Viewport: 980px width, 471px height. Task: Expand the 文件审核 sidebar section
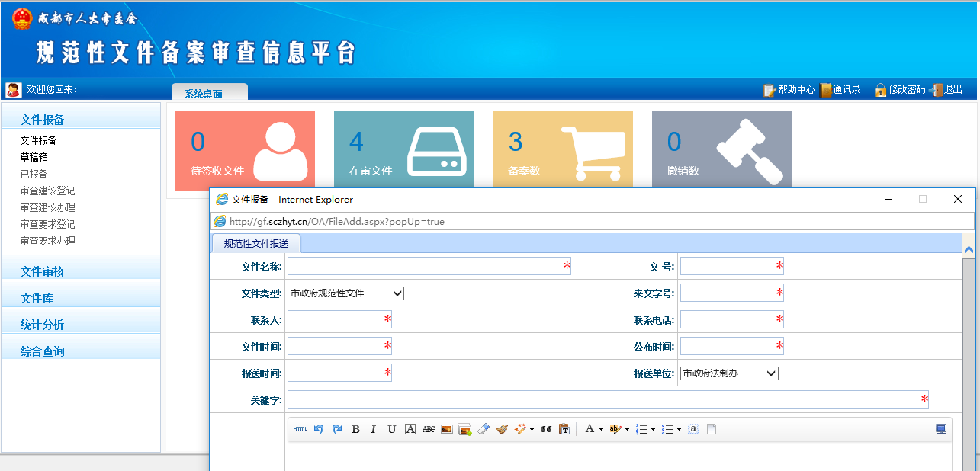42,271
